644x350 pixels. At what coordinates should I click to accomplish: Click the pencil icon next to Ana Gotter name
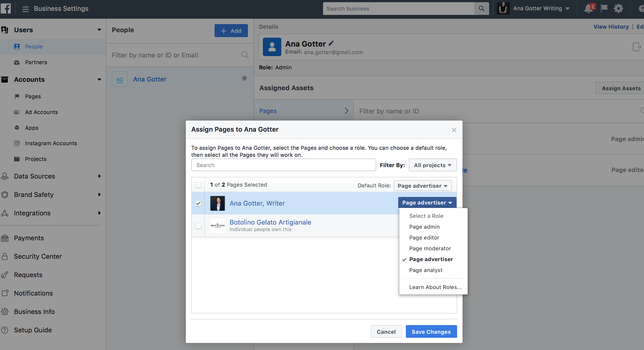pyautogui.click(x=331, y=43)
